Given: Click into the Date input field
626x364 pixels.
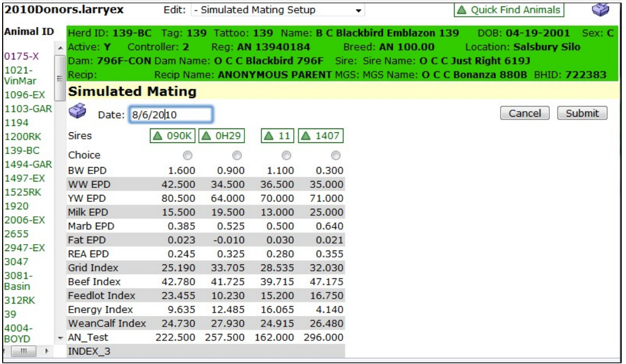Looking at the screenshot, I should pyautogui.click(x=170, y=115).
